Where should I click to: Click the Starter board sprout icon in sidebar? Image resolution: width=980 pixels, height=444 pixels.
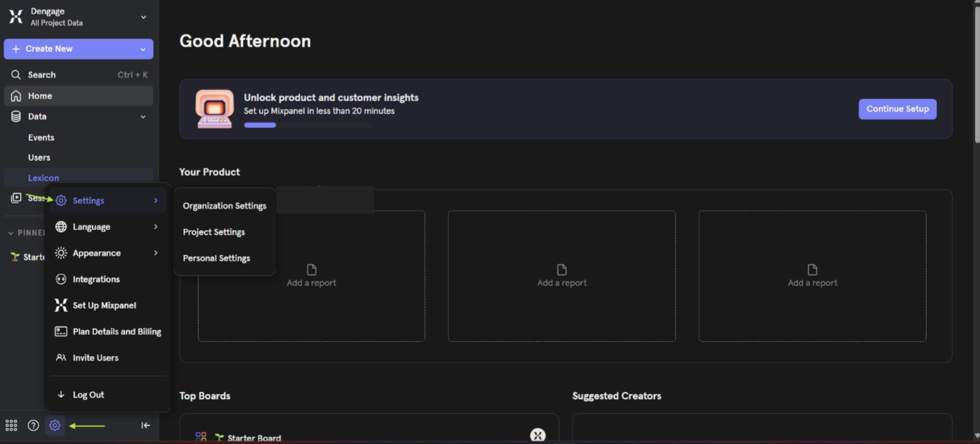(x=15, y=257)
